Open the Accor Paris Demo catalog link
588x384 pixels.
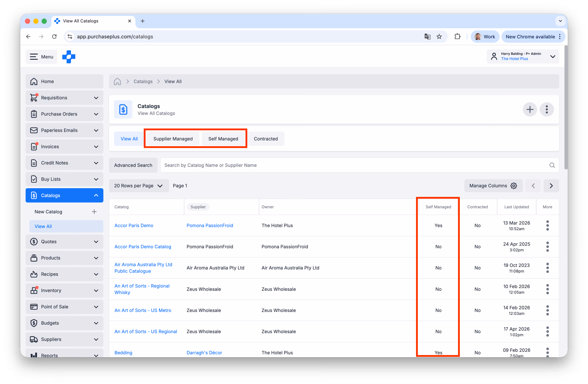(x=134, y=225)
